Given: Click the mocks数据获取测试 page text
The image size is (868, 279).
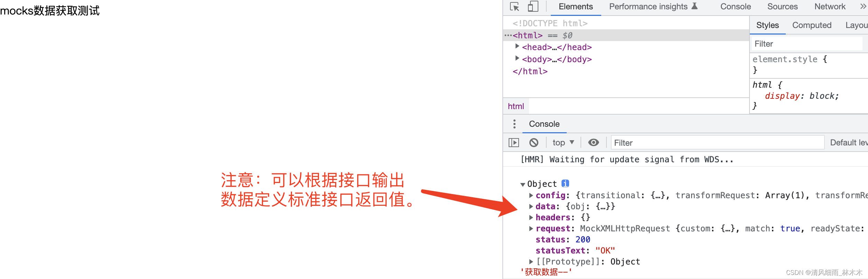Looking at the screenshot, I should (x=50, y=11).
